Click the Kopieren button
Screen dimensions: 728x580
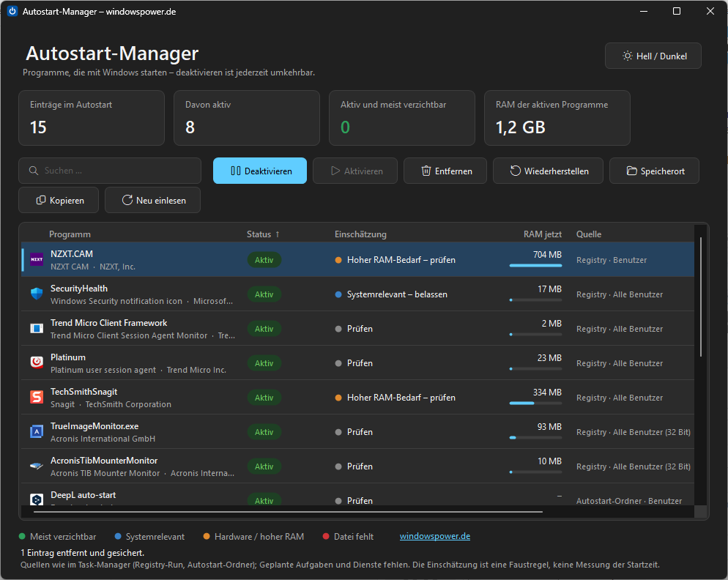(59, 200)
